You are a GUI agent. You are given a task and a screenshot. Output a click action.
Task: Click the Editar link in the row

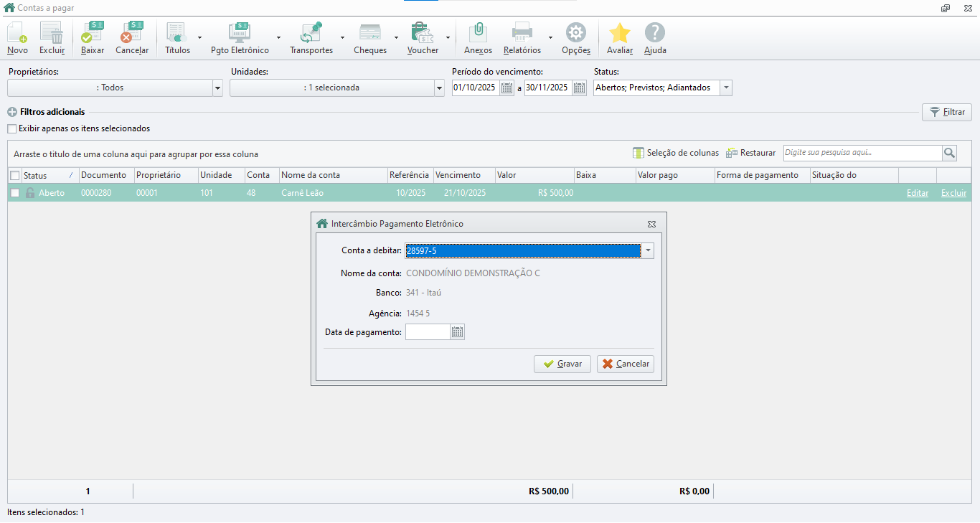pyautogui.click(x=917, y=193)
